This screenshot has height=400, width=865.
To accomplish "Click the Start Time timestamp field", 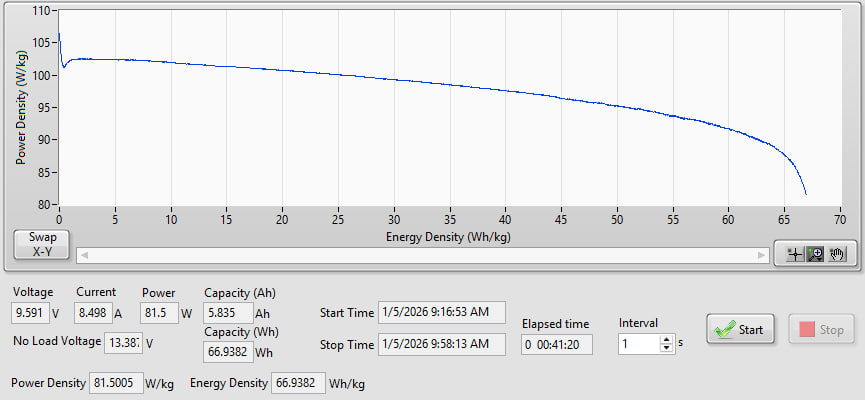I will pyautogui.click(x=442, y=312).
